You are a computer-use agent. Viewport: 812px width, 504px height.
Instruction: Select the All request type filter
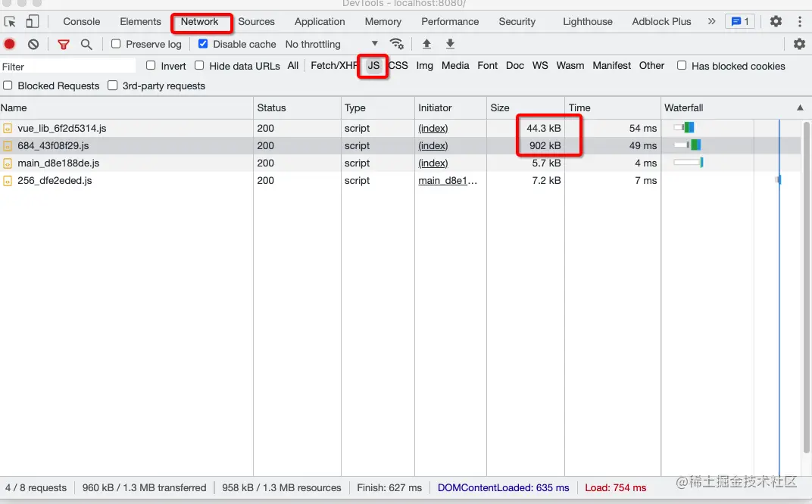(x=293, y=66)
